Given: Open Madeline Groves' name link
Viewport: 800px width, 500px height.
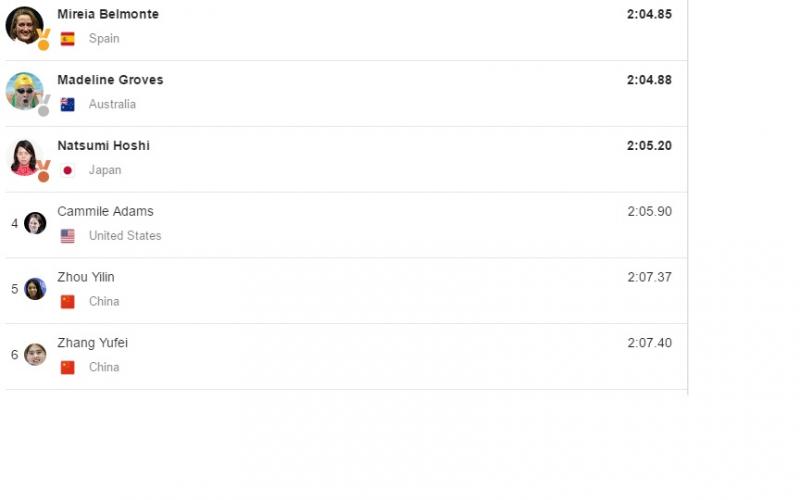Looking at the screenshot, I should [110, 80].
